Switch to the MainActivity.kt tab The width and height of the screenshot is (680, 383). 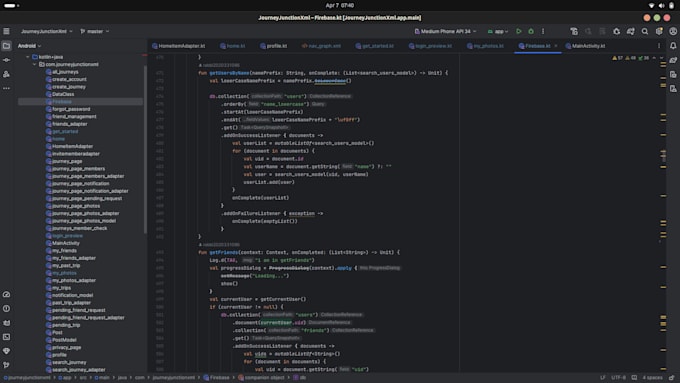pos(585,46)
